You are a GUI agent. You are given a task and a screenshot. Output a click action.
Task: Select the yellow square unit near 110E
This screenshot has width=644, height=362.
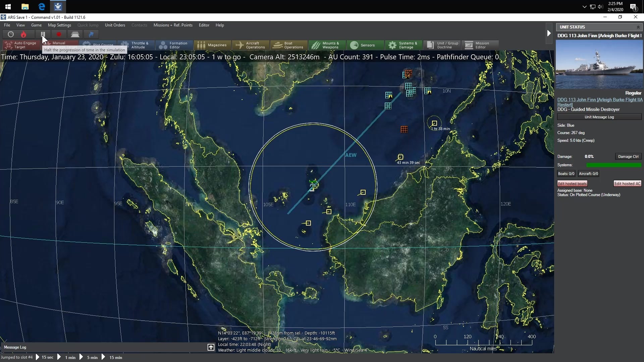click(x=363, y=192)
